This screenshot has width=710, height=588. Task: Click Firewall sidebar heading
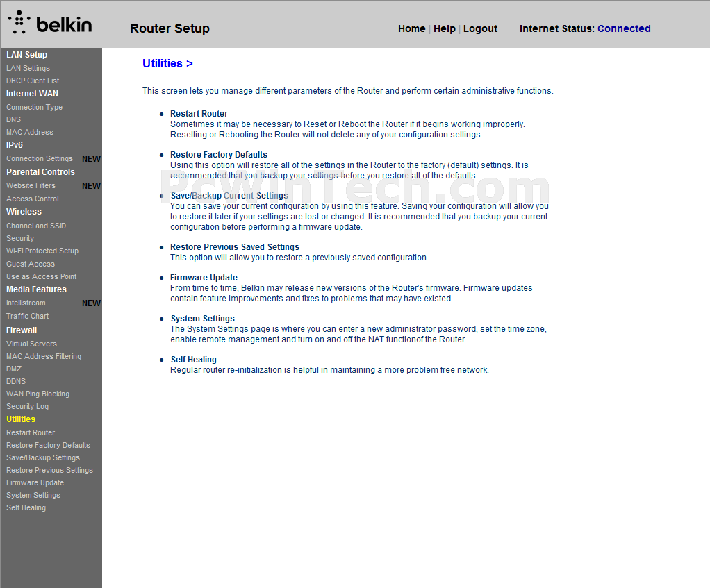pyautogui.click(x=22, y=330)
